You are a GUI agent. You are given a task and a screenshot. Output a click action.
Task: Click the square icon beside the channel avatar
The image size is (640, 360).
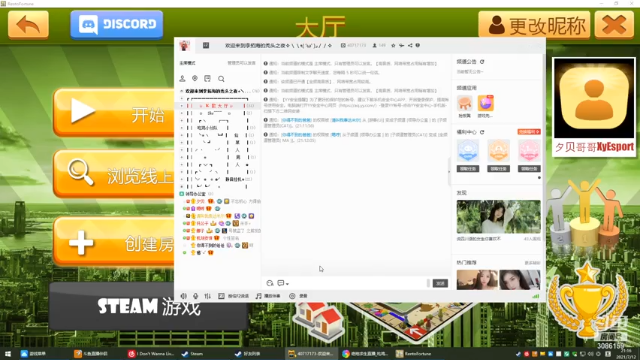(206, 45)
